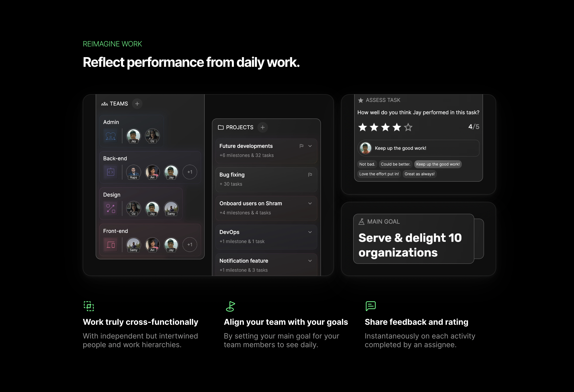This screenshot has height=392, width=574.
Task: Expand Onboard users on Shram project
Action: 310,203
